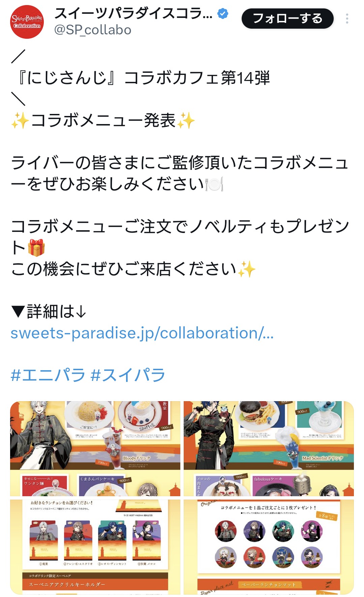This screenshot has width=364, height=597.
Task: Open the #エニパラ hashtag
Action: click(48, 375)
